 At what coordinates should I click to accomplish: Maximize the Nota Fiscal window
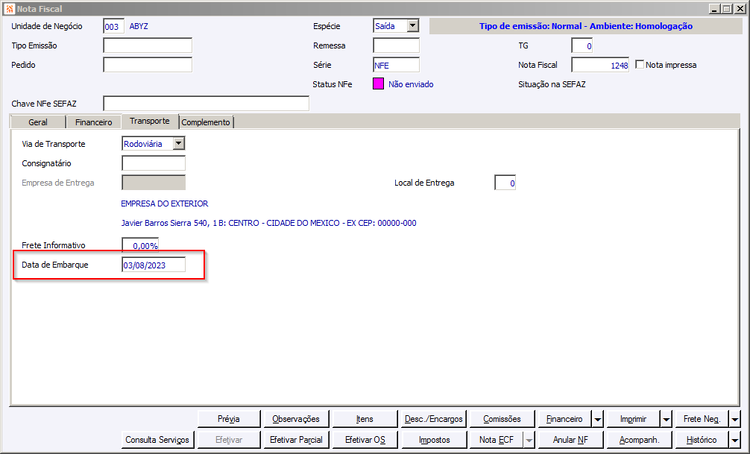pyautogui.click(x=726, y=9)
